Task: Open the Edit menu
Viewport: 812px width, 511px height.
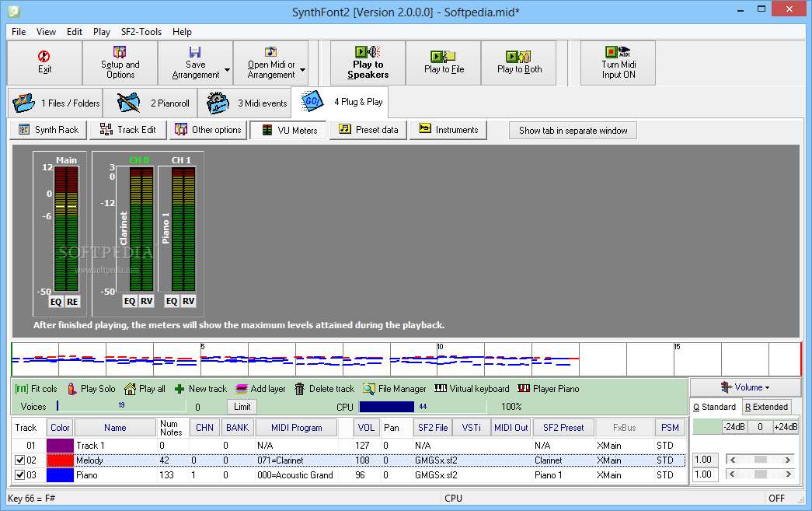Action: pyautogui.click(x=75, y=32)
